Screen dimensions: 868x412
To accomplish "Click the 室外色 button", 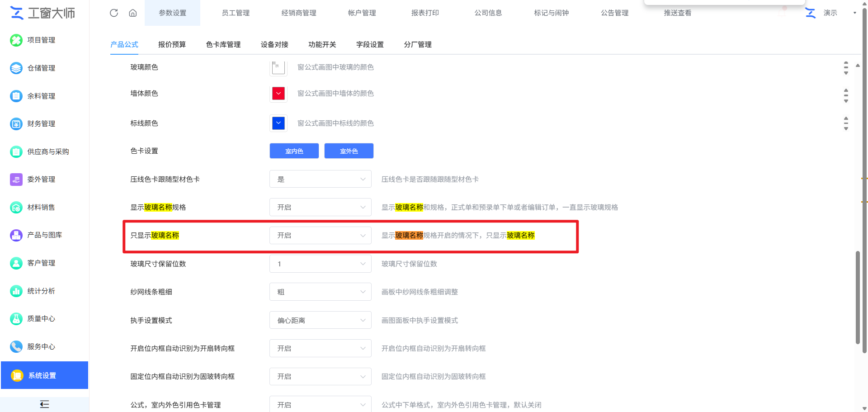I will (x=349, y=151).
